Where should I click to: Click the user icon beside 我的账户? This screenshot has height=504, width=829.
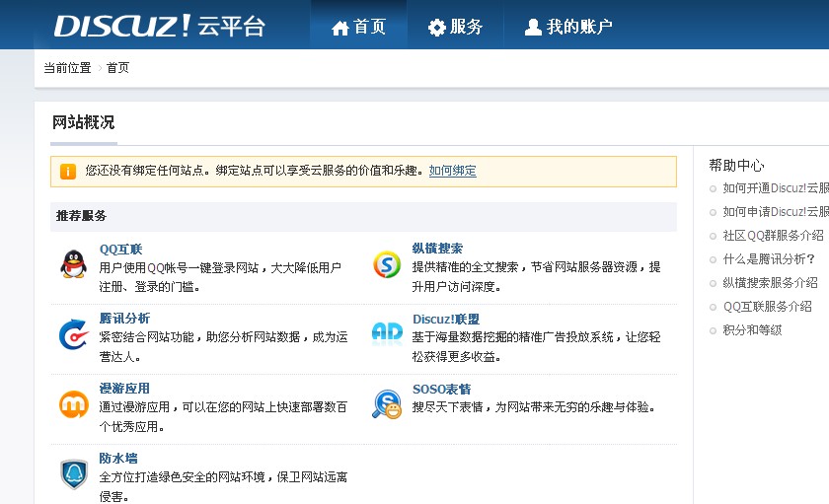coord(533,27)
